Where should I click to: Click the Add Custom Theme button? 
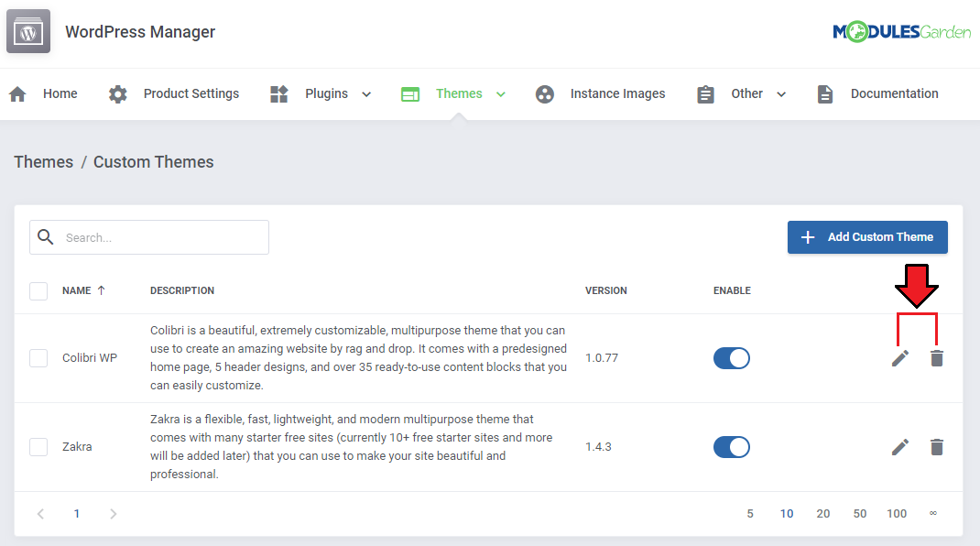click(x=867, y=237)
